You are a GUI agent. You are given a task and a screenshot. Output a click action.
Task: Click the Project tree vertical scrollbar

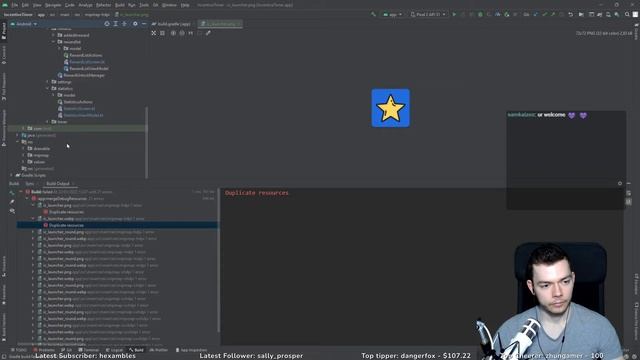pyautogui.click(x=147, y=142)
